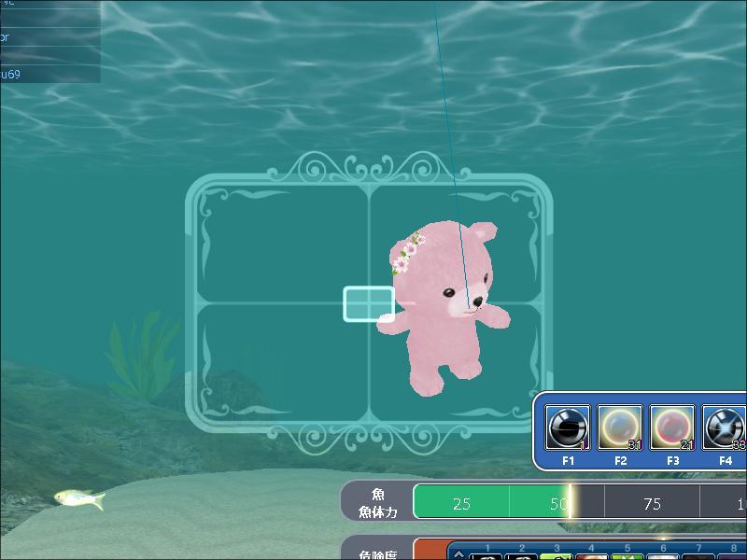Use the F2 yellow-ringed orb skill

pos(620,428)
